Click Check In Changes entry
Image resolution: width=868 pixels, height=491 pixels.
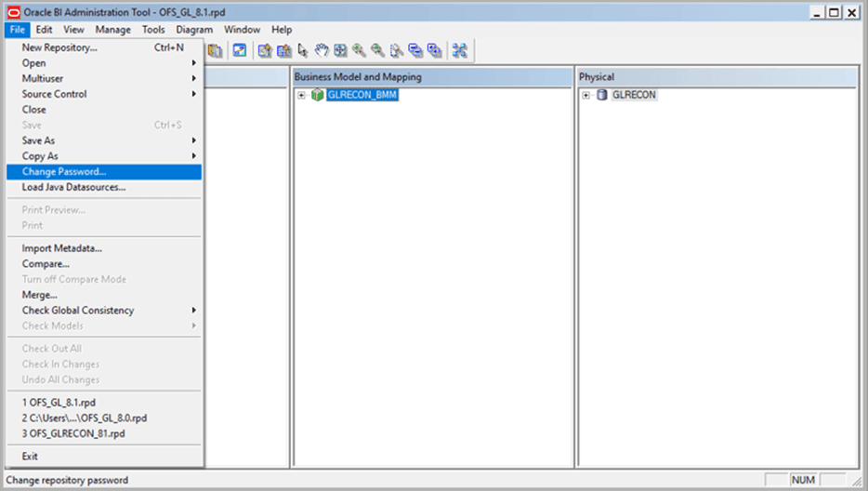[x=104, y=365]
